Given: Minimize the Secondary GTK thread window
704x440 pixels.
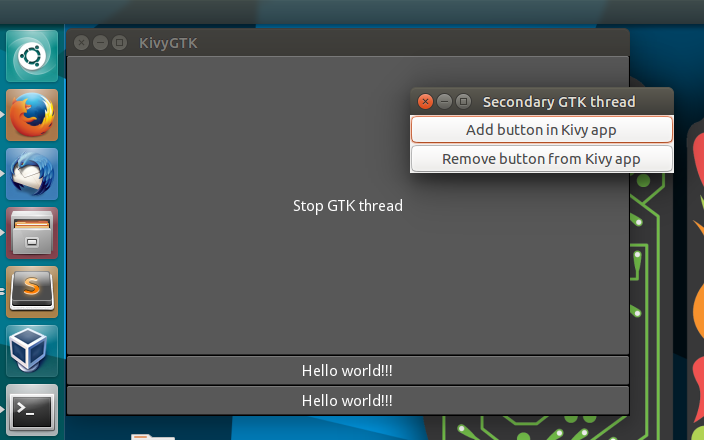Looking at the screenshot, I should tap(444, 101).
